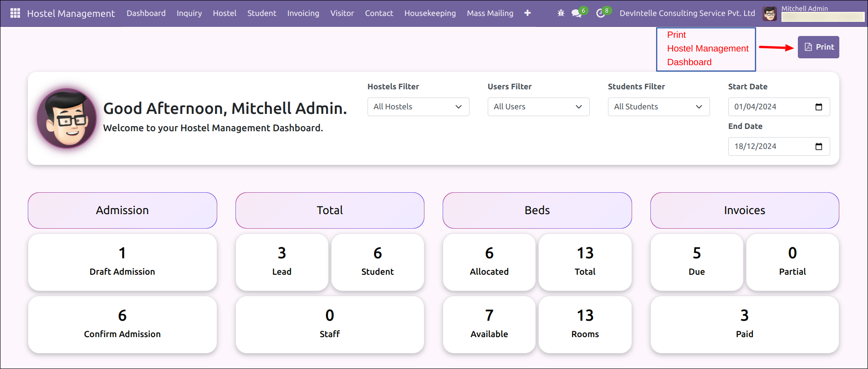Click the Students Filter label
Image resolution: width=868 pixels, height=369 pixels.
(x=636, y=87)
